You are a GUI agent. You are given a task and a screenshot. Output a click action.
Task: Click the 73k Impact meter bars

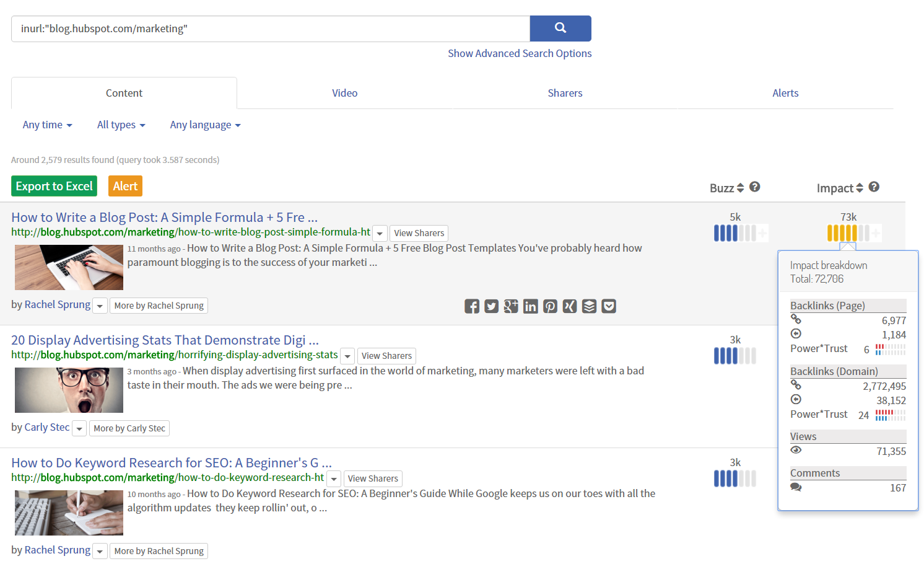tap(848, 233)
